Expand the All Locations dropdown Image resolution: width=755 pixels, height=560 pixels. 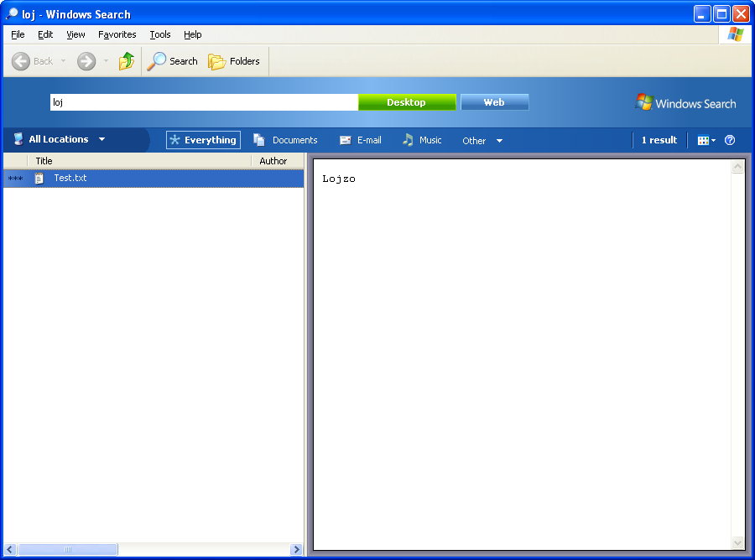(60, 139)
